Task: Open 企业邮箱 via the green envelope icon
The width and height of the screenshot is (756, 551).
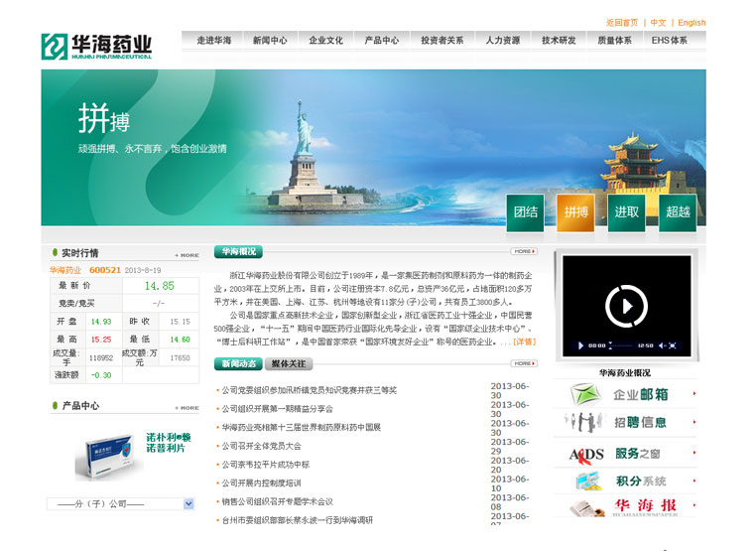Action: click(x=586, y=394)
